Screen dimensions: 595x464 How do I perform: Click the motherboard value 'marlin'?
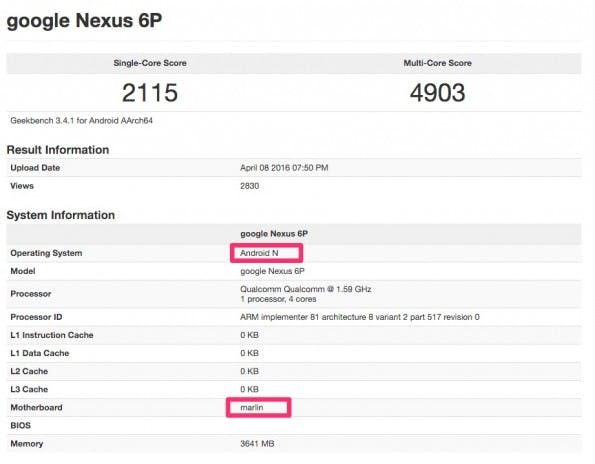point(252,407)
